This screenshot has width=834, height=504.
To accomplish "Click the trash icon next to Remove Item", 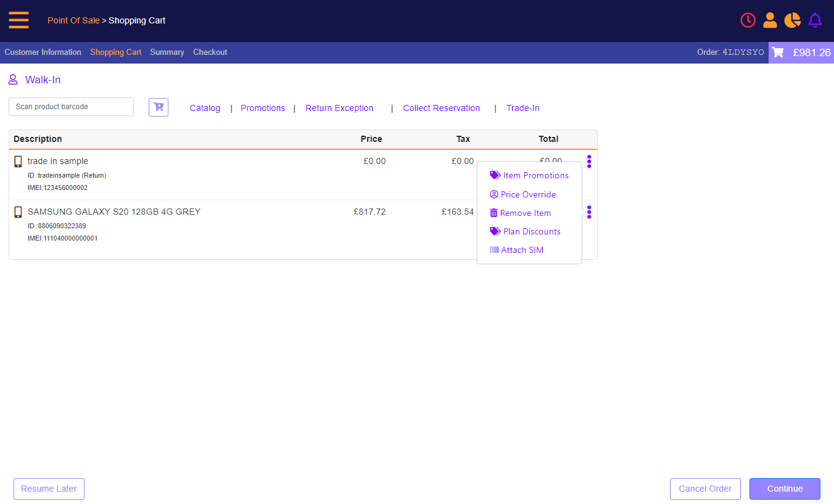I will 493,213.
